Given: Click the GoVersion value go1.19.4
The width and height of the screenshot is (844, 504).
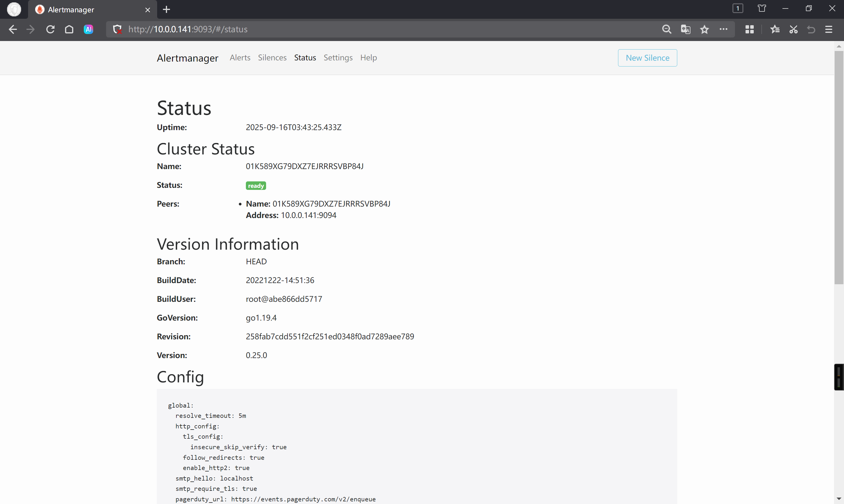Looking at the screenshot, I should coord(261,318).
